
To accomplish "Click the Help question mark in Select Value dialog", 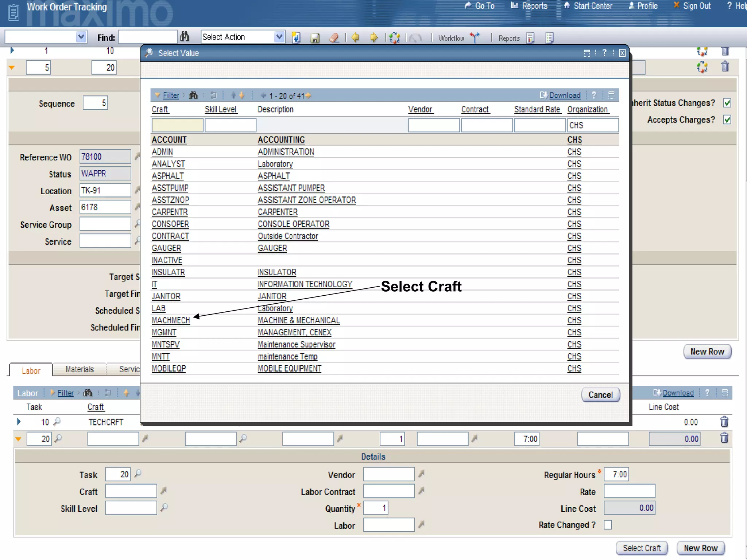I will click(604, 53).
